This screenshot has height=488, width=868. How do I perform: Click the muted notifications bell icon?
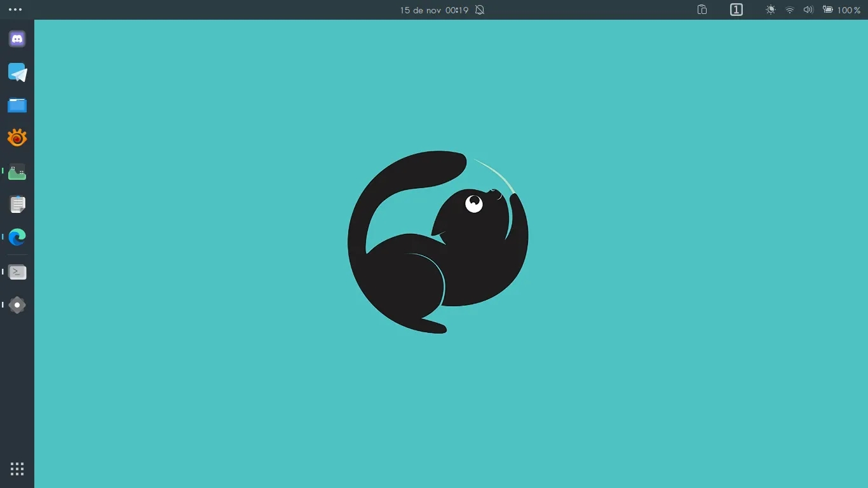pyautogui.click(x=480, y=10)
